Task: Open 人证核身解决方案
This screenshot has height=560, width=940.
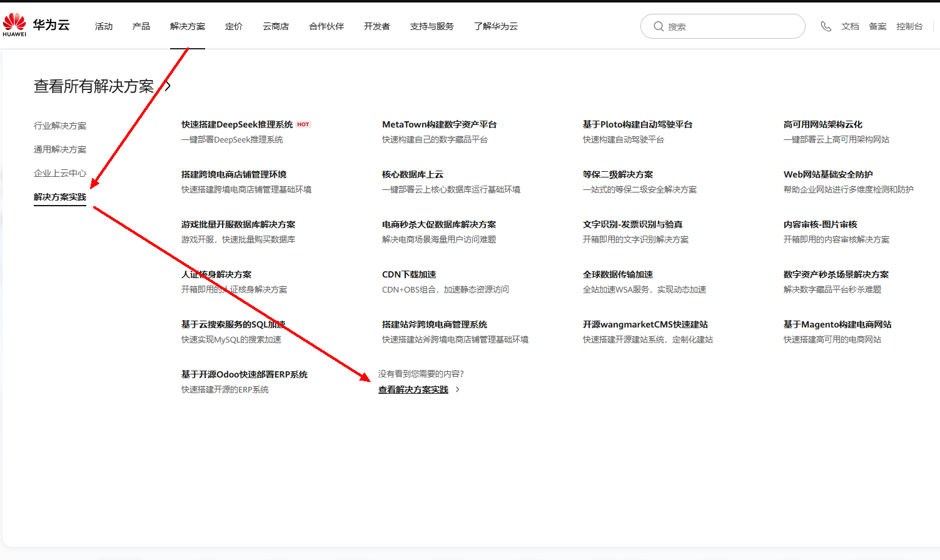Action: pyautogui.click(x=216, y=274)
